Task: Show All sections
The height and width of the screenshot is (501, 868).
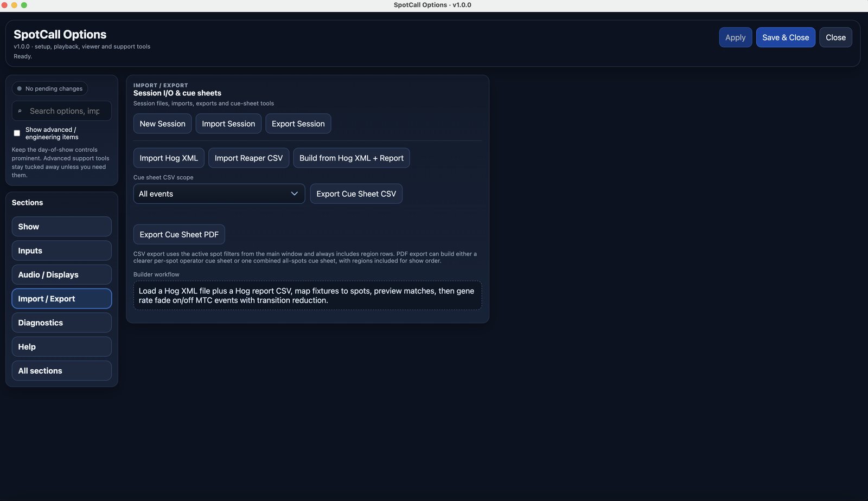Action: coord(62,371)
